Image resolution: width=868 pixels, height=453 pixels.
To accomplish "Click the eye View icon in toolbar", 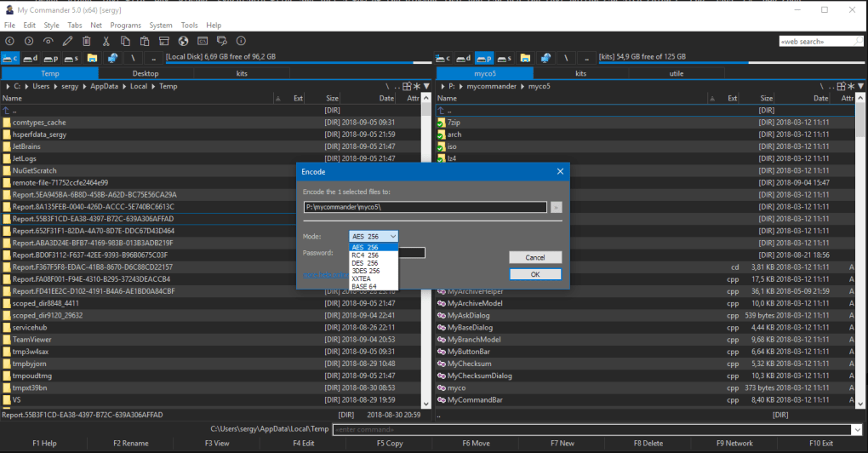I will click(49, 41).
